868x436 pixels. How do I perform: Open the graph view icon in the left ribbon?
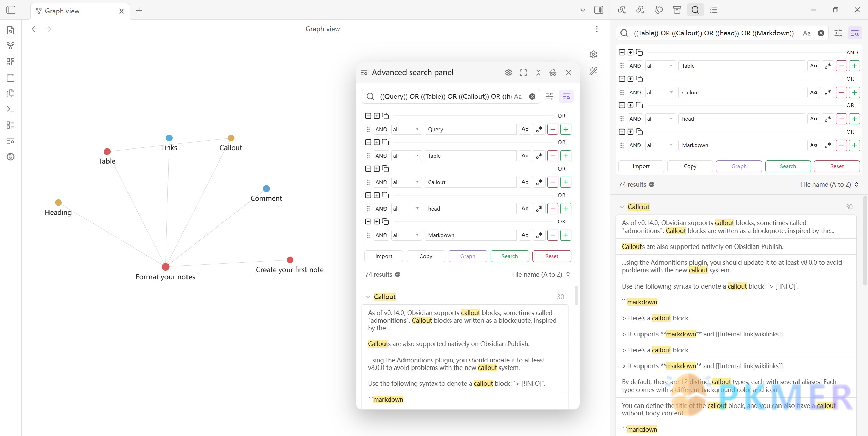coord(11,46)
